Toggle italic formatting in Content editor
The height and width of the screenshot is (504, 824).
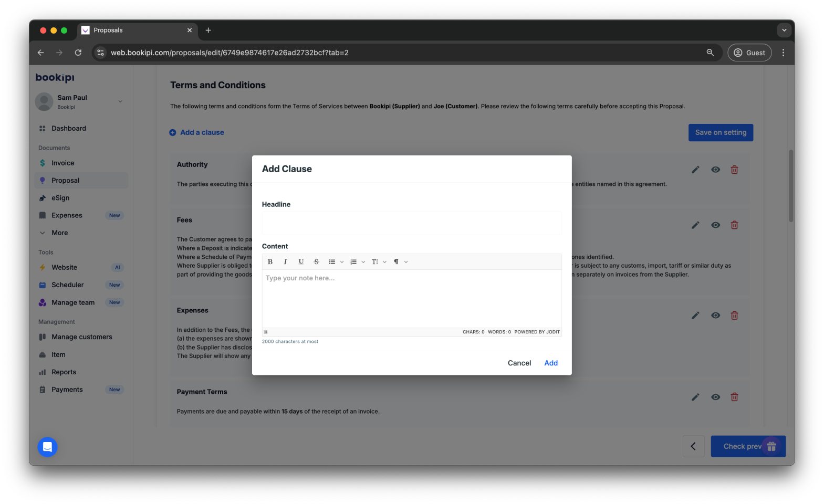tap(285, 262)
